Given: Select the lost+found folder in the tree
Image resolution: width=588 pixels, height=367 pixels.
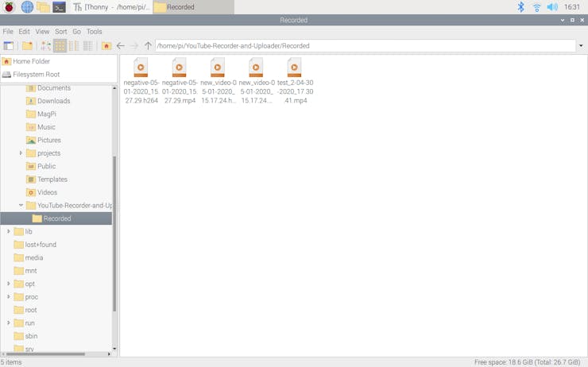Looking at the screenshot, I should point(40,245).
